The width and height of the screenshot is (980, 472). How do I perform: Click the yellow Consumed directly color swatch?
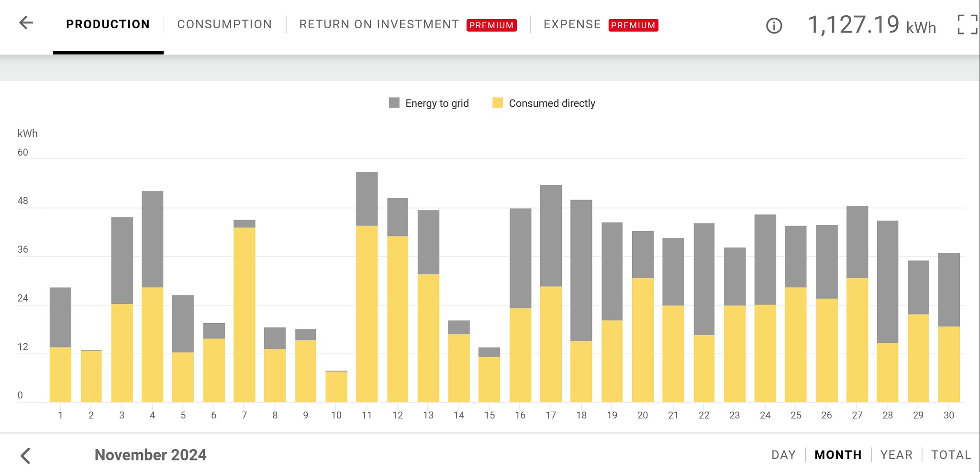(x=498, y=103)
